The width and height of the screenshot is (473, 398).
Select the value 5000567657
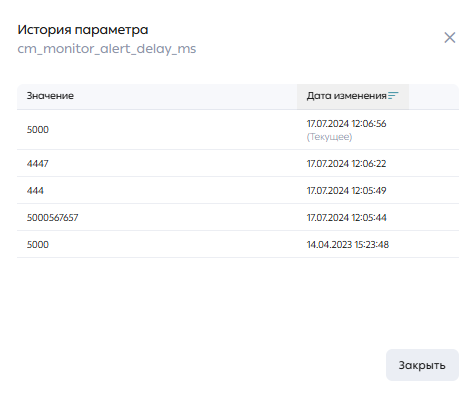click(x=52, y=218)
